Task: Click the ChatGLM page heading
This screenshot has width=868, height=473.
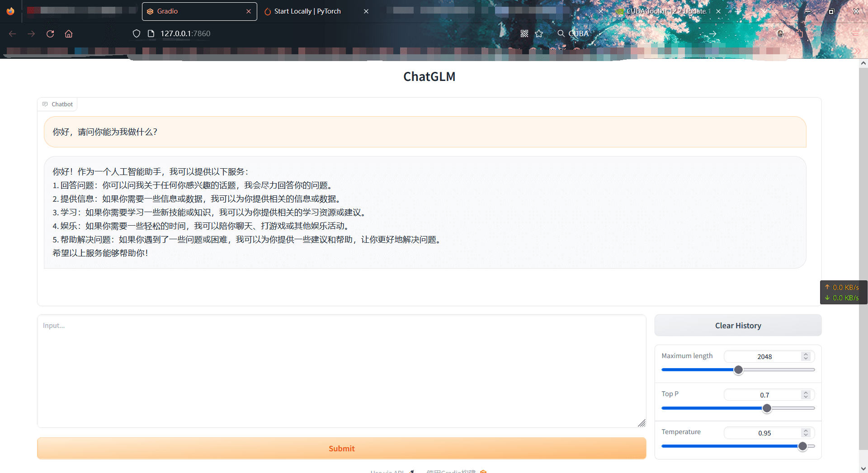Action: point(429,77)
